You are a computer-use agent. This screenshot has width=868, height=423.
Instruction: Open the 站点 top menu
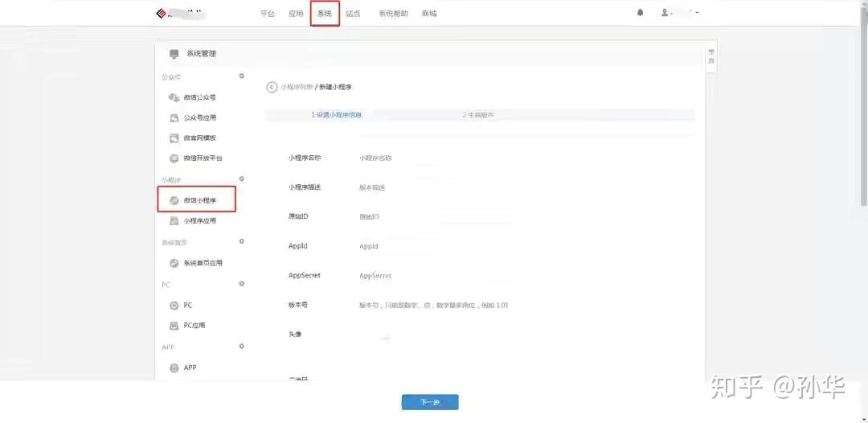click(353, 14)
